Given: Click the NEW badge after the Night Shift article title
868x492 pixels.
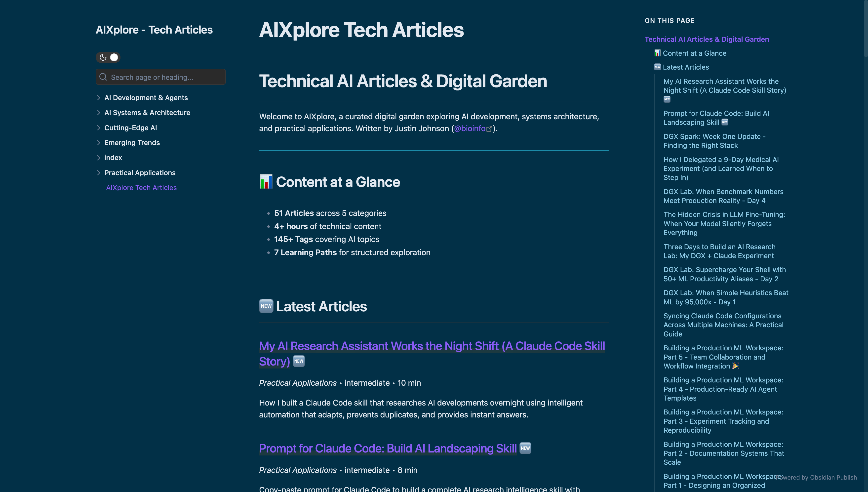Looking at the screenshot, I should pyautogui.click(x=298, y=361).
